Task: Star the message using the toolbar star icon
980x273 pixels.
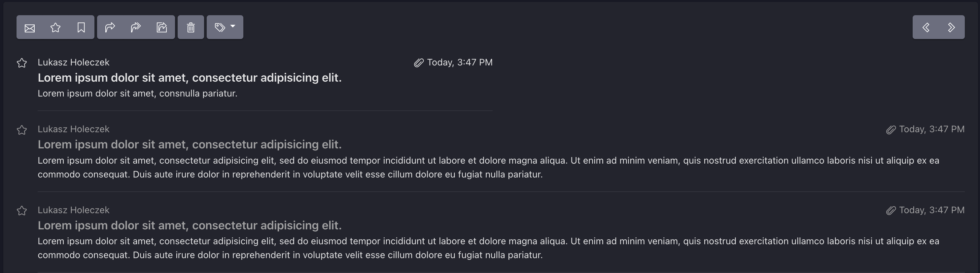Action: 55,27
